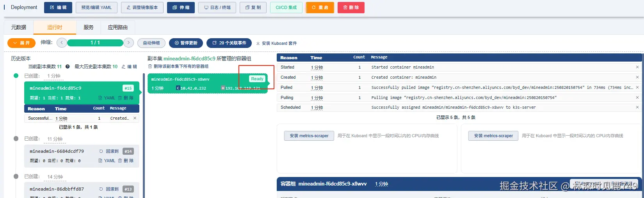This screenshot has height=198, width=644.
Task: Dismiss the Created event row
Action: pos(637,77)
